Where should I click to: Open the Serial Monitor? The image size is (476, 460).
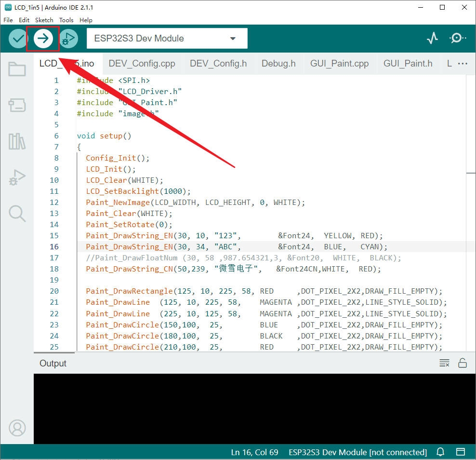(x=457, y=38)
